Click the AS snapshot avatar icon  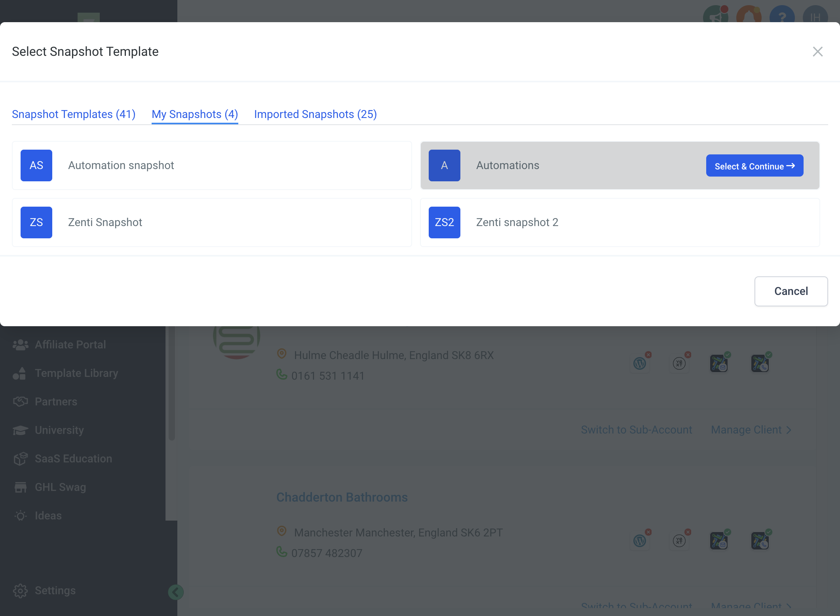[36, 165]
